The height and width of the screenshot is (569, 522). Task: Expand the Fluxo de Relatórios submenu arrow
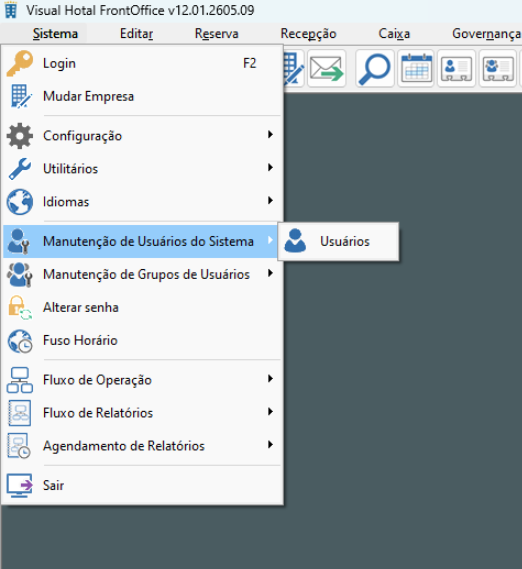coord(270,412)
